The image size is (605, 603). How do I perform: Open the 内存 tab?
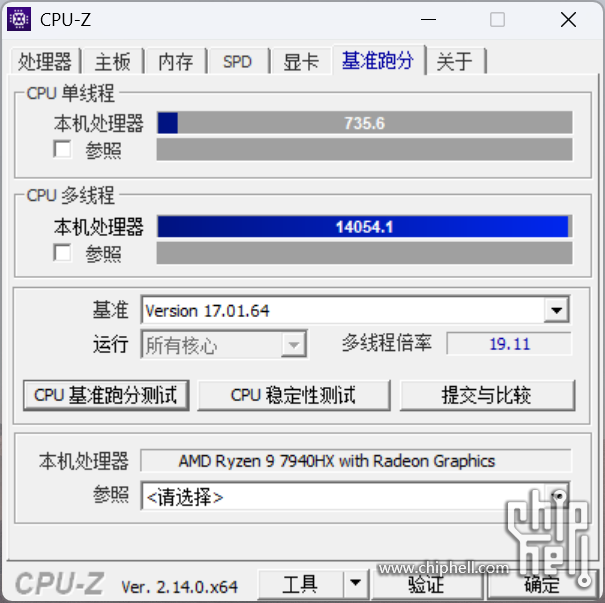176,61
